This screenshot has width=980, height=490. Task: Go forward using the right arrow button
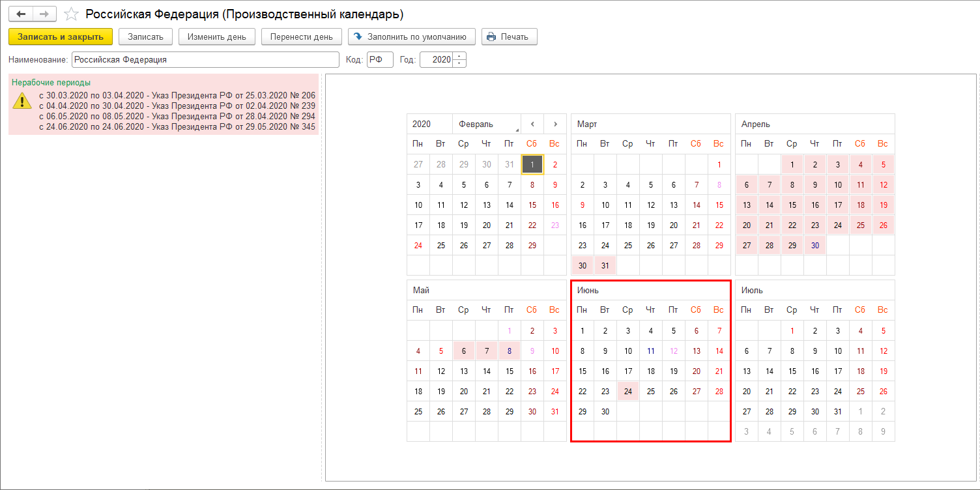[x=44, y=14]
